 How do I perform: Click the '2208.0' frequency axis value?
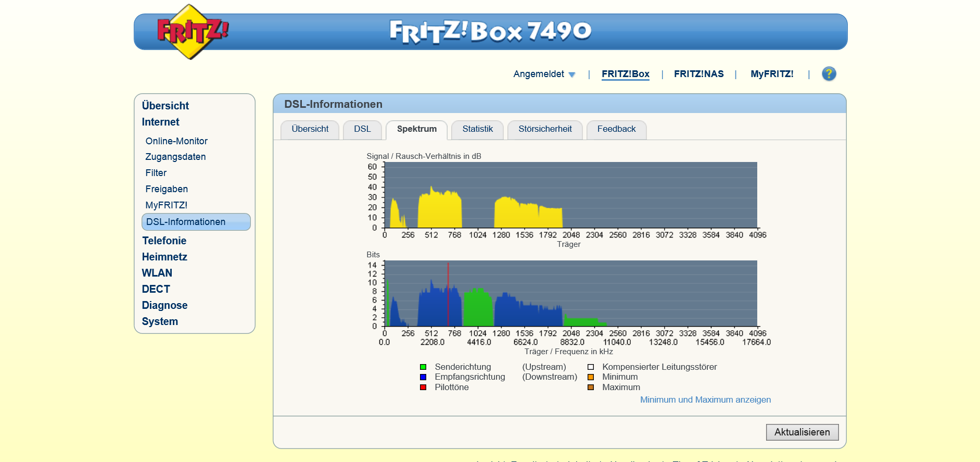(432, 342)
